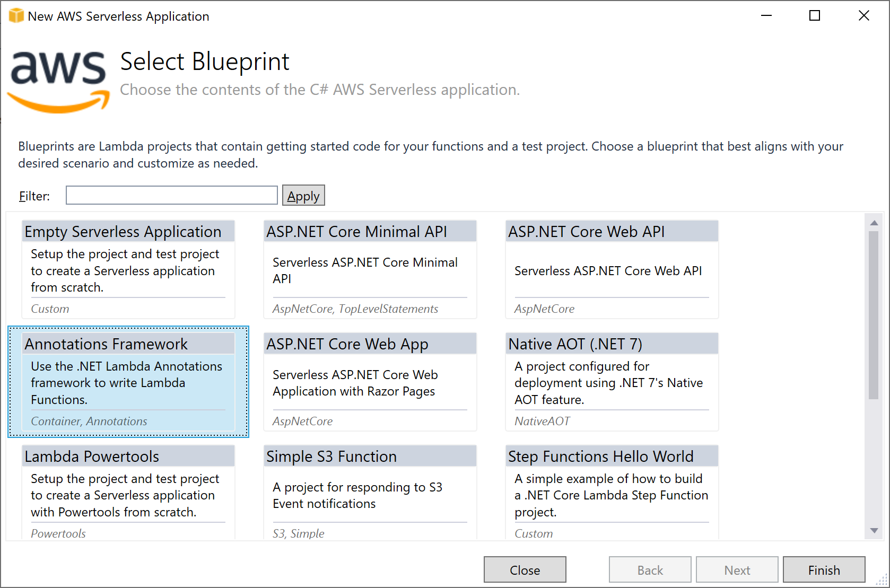The image size is (890, 588).
Task: Select the Lambda Powertools blueprint
Action: (127, 490)
